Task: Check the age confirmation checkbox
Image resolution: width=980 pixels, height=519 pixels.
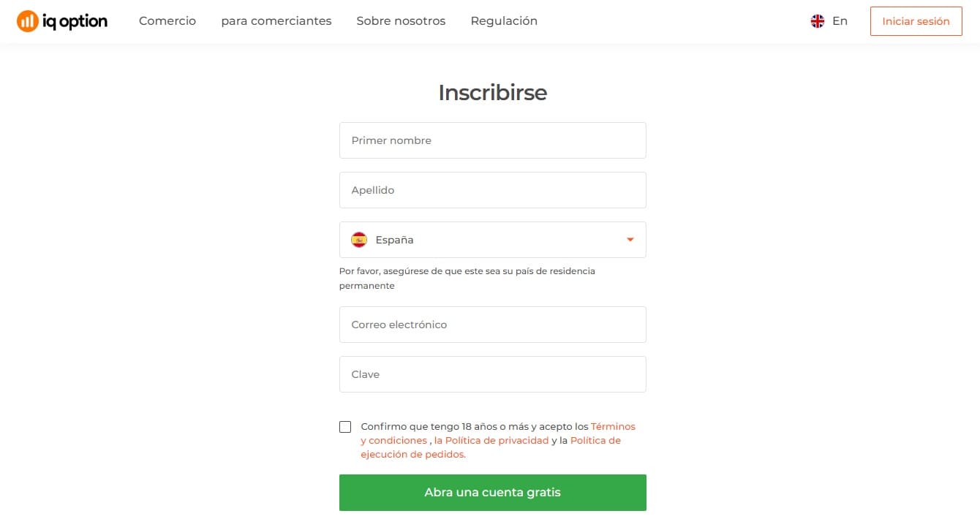Action: [345, 427]
